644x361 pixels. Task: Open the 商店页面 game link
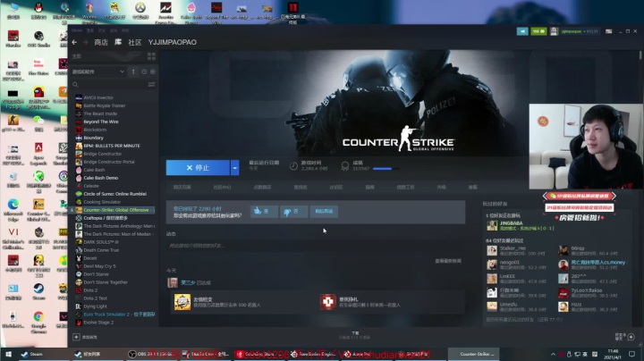tap(182, 187)
